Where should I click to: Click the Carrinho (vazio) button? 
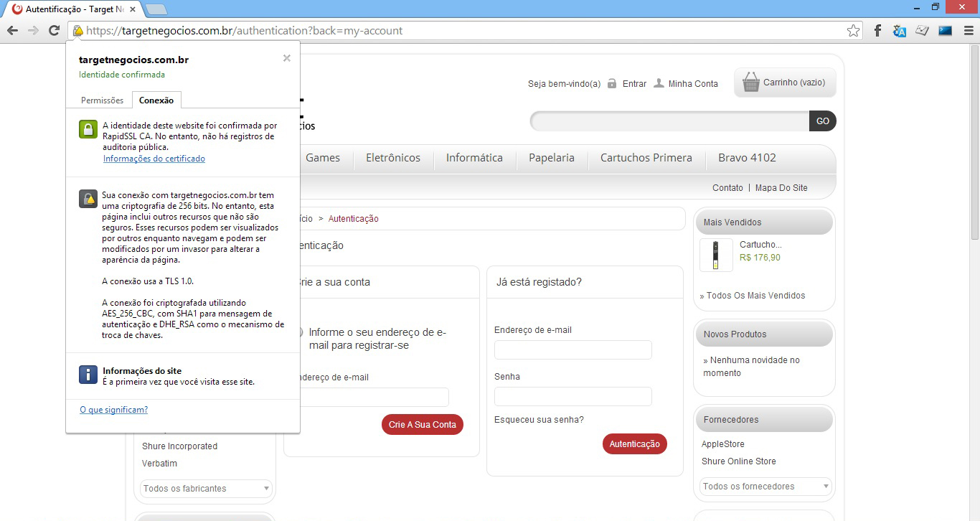(x=785, y=83)
